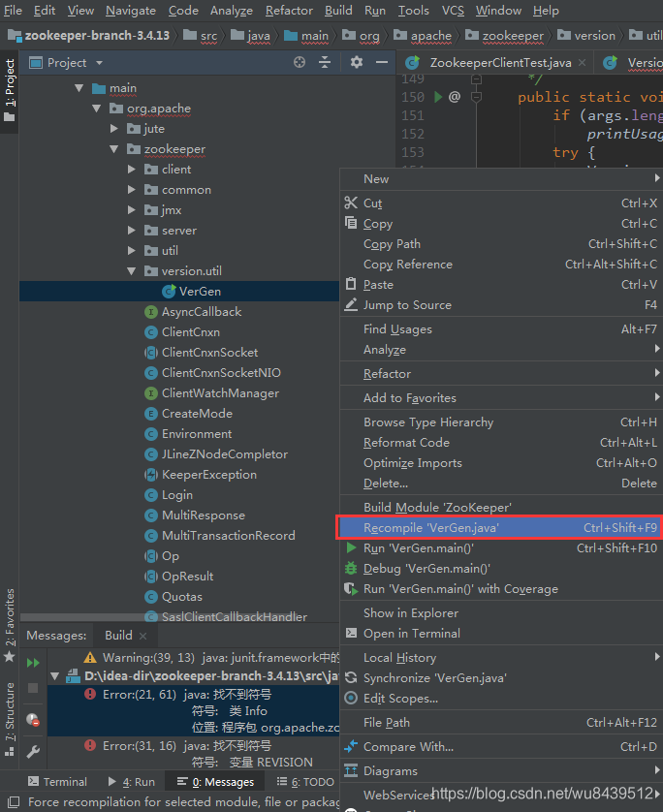The height and width of the screenshot is (812, 663).
Task: Click the tool-window toggle icon in status bar
Action: coord(14,802)
